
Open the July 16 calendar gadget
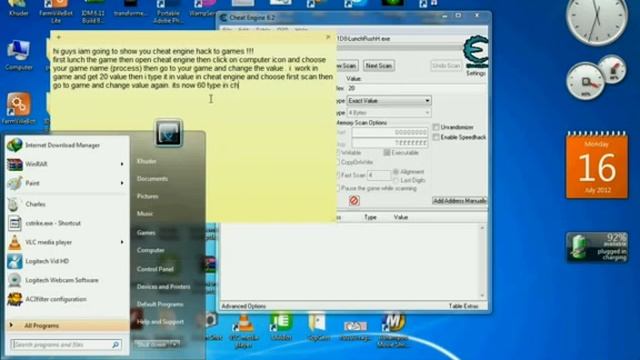(x=597, y=165)
